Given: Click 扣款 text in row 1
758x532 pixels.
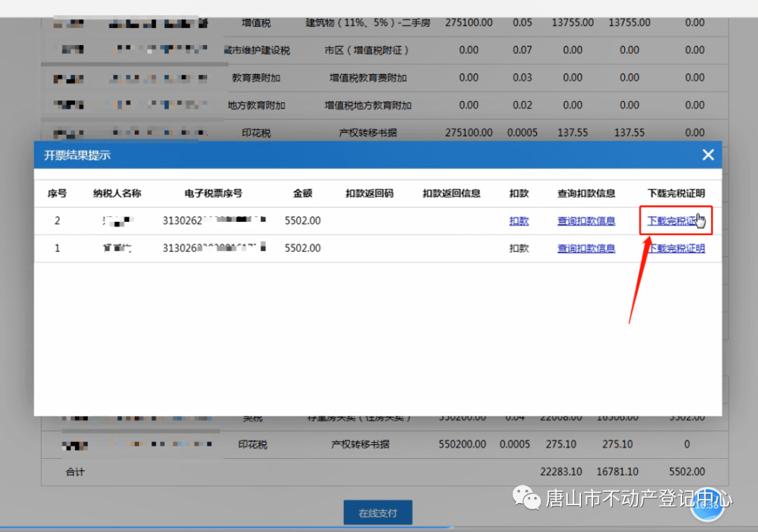Looking at the screenshot, I should [x=519, y=248].
